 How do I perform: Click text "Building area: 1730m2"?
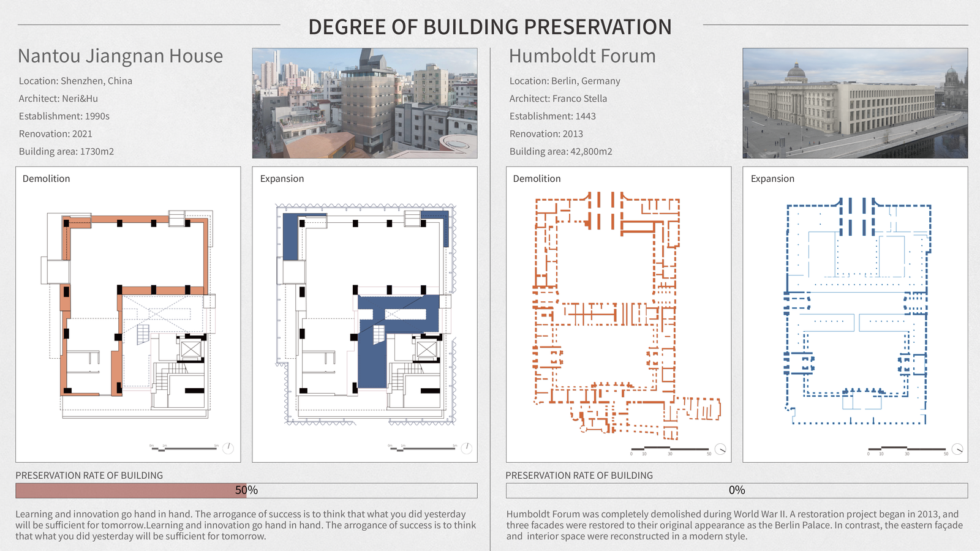point(66,152)
